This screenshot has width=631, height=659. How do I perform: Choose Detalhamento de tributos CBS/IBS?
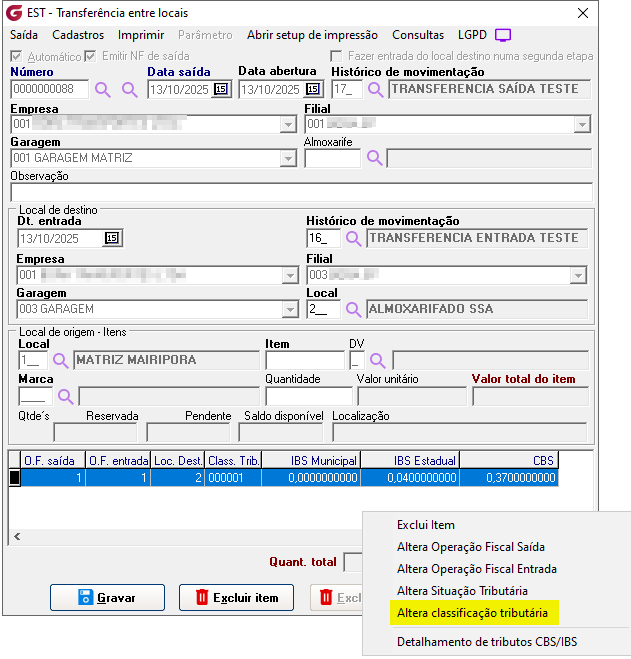pyautogui.click(x=487, y=642)
